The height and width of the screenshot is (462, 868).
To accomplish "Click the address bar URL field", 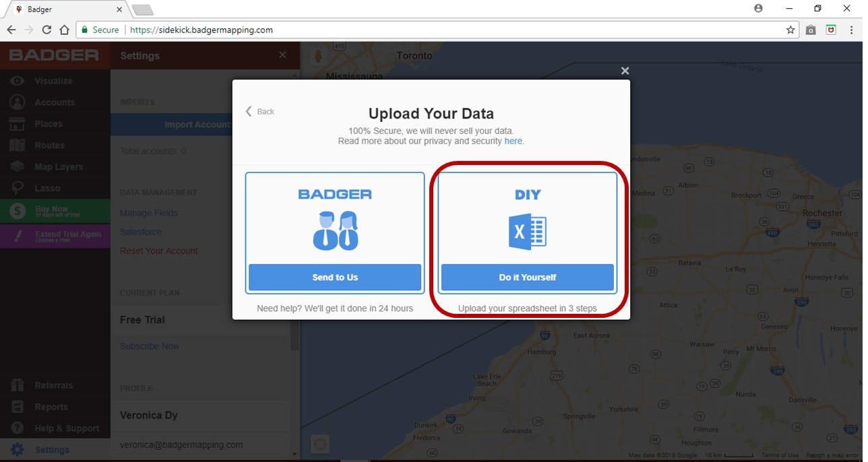I will 431,30.
